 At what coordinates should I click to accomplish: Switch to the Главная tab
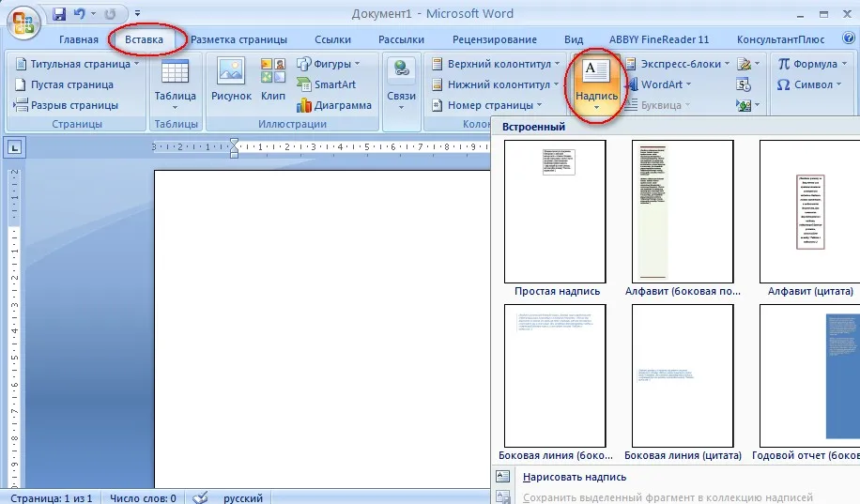coord(79,39)
